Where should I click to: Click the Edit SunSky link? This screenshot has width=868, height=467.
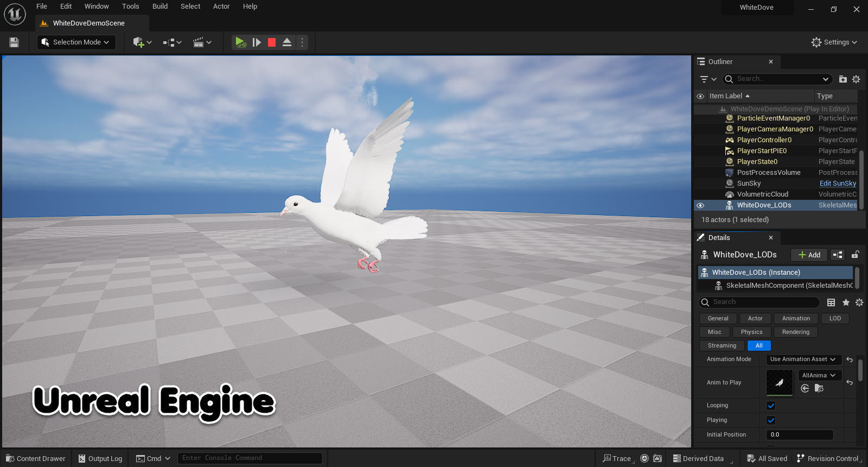click(838, 184)
